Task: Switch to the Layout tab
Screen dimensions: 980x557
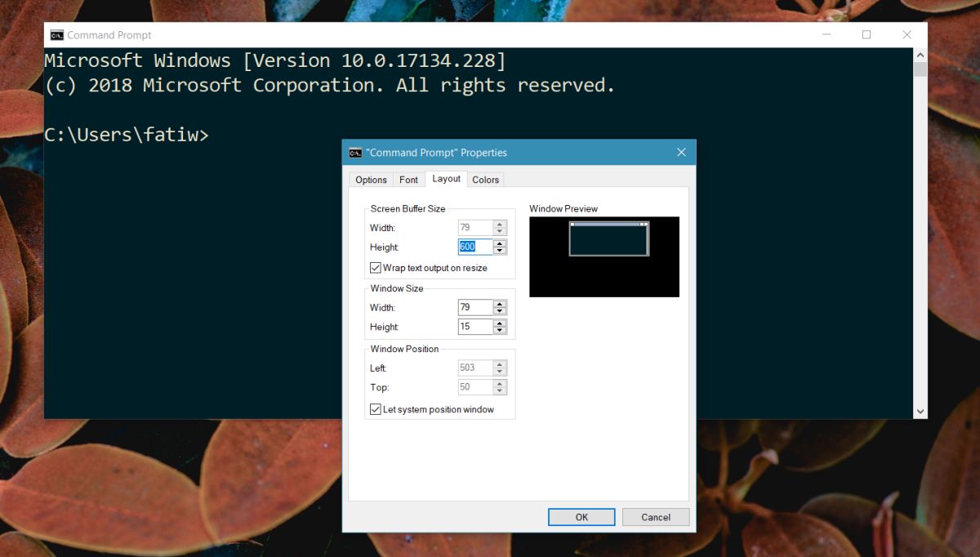Action: tap(446, 179)
